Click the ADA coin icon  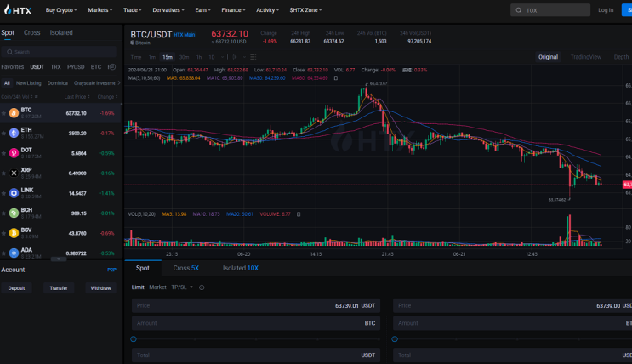14,253
